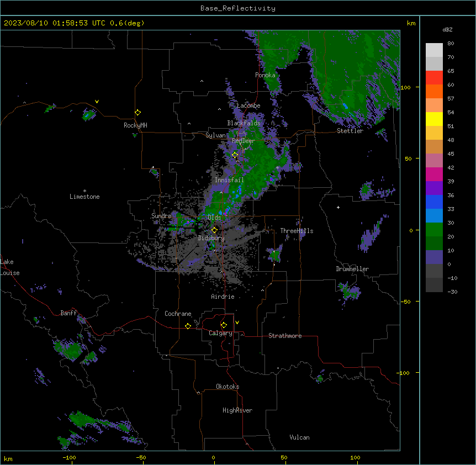This screenshot has width=476, height=465.
Task: Click the Stettler city label
Action: pos(350,131)
